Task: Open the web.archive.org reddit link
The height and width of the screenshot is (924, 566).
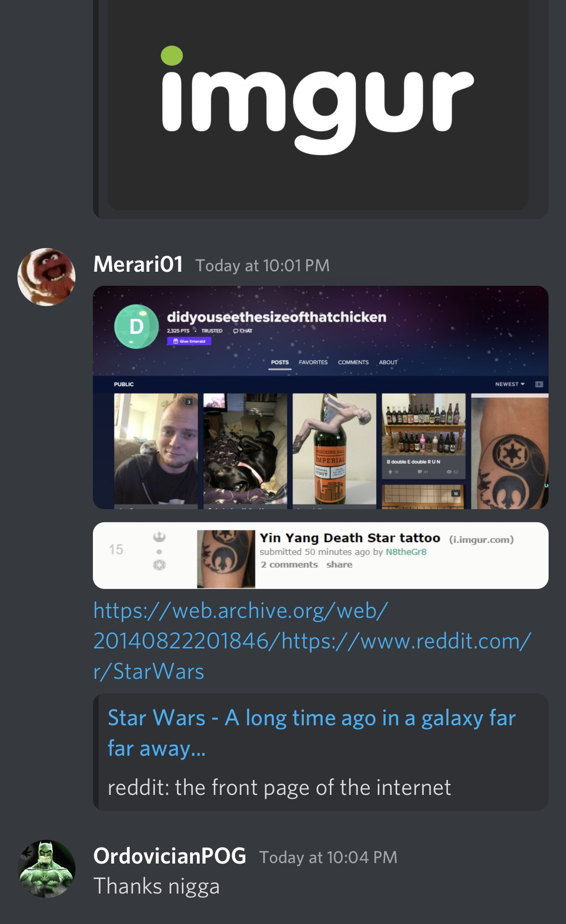Action: [313, 641]
